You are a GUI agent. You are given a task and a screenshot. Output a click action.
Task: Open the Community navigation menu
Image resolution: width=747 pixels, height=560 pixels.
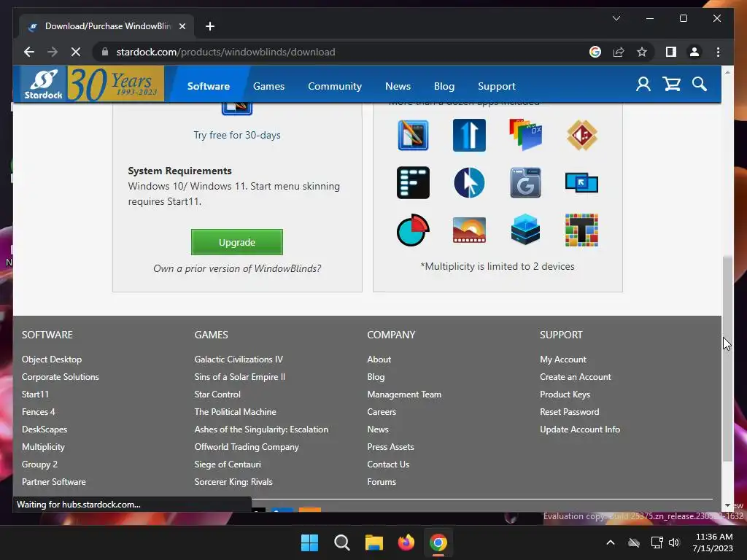click(x=334, y=86)
